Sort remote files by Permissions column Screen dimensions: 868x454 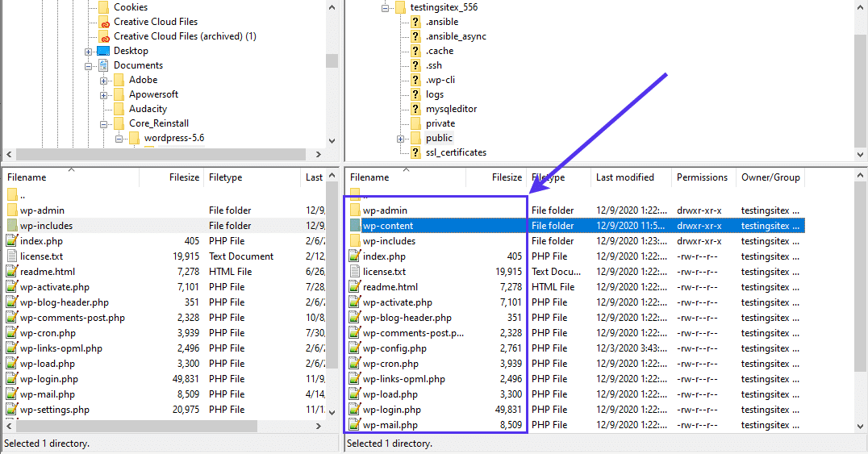click(x=702, y=177)
